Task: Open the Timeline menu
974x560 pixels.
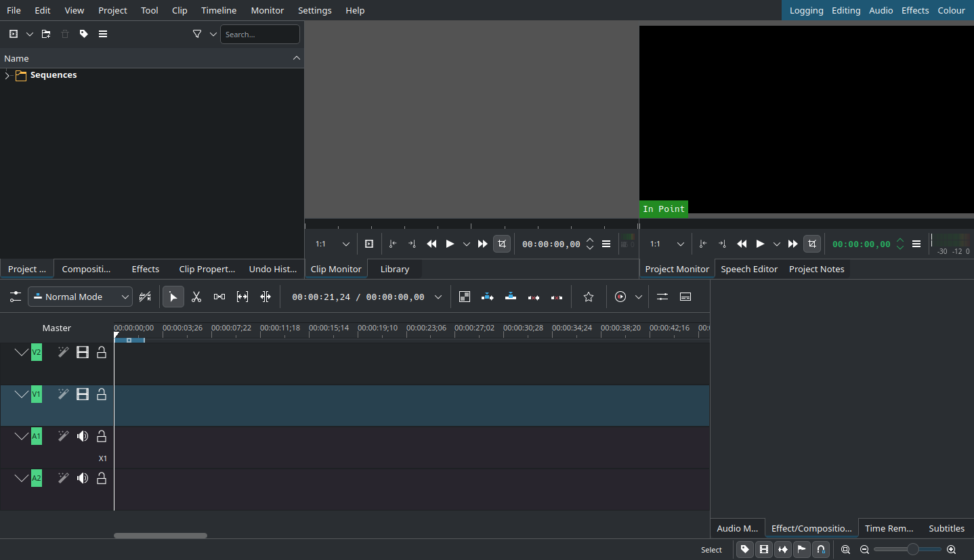Action: pyautogui.click(x=219, y=10)
